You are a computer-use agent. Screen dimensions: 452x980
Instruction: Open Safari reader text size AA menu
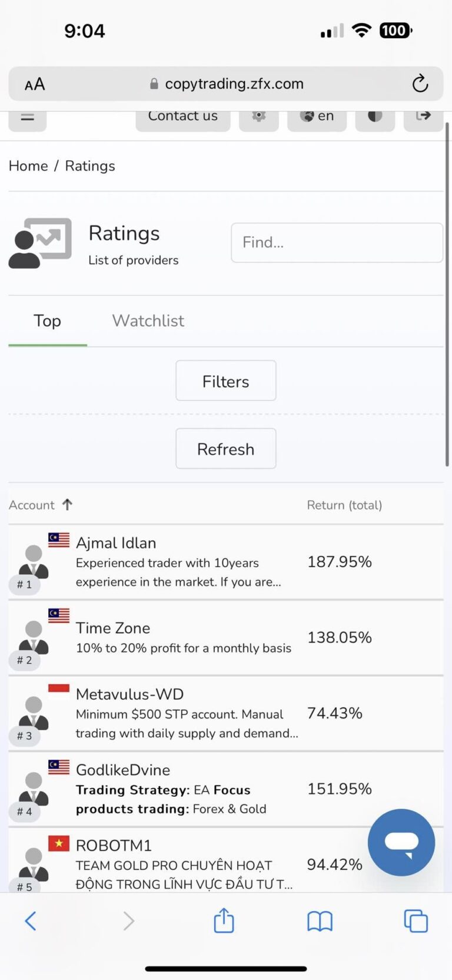click(35, 84)
